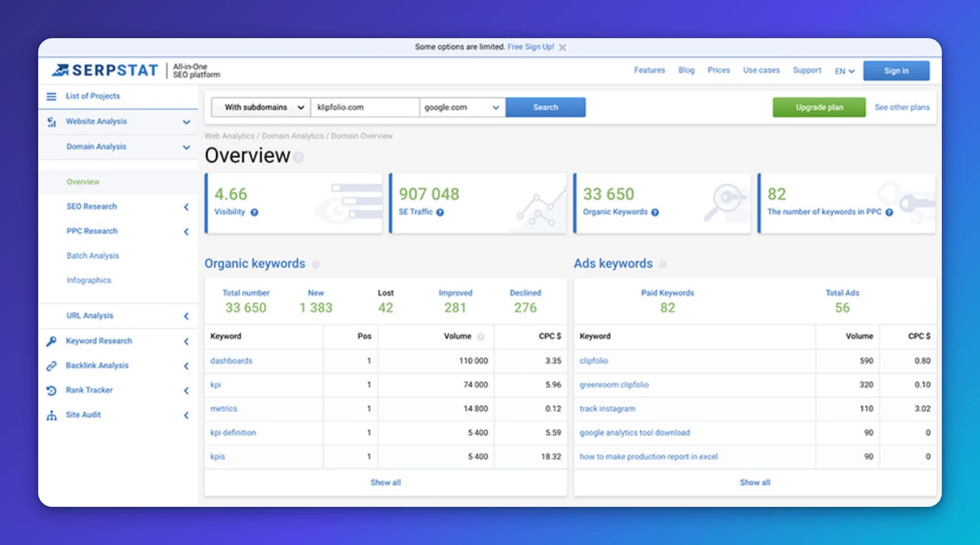Click the Site Audit hierarchy icon
This screenshot has height=545, width=980.
(x=52, y=415)
